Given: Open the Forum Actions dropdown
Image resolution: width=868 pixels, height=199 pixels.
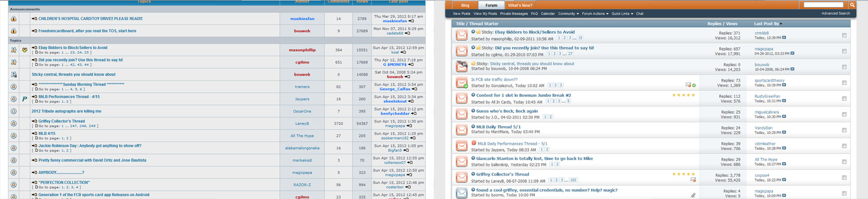Looking at the screenshot, I should [595, 14].
